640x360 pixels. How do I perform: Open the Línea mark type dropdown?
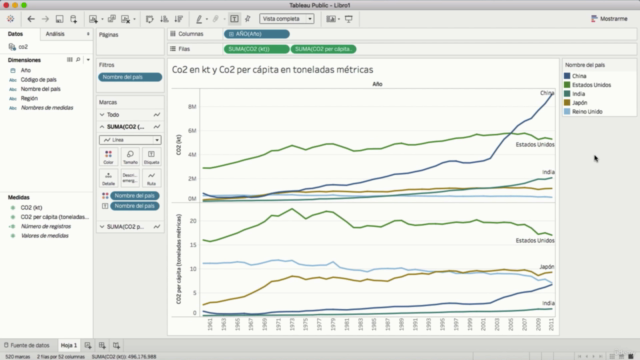130,140
